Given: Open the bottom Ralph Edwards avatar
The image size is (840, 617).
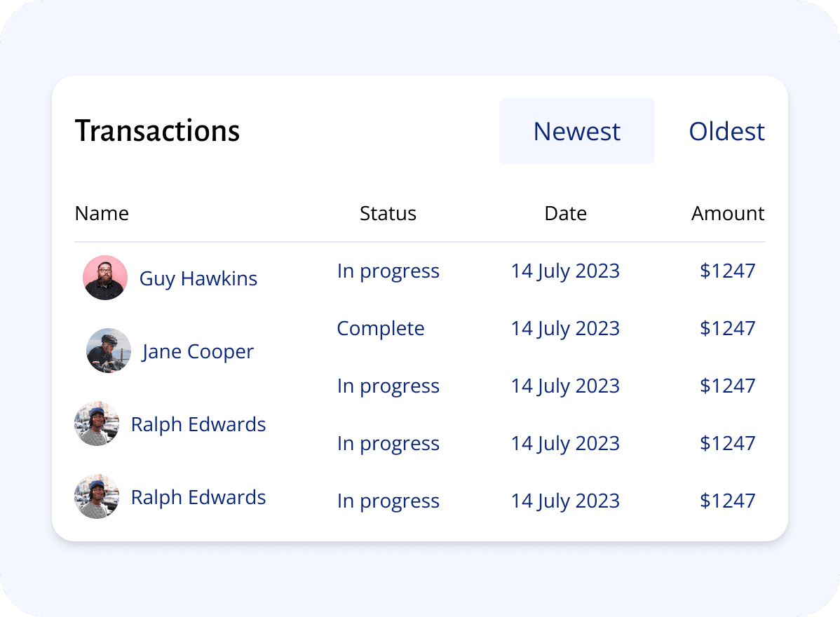Looking at the screenshot, I should [97, 496].
